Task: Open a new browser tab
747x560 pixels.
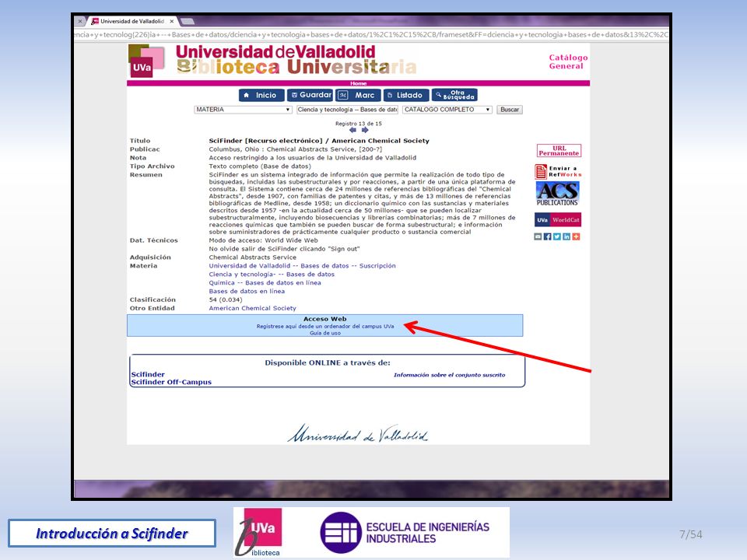Action: click(x=188, y=22)
